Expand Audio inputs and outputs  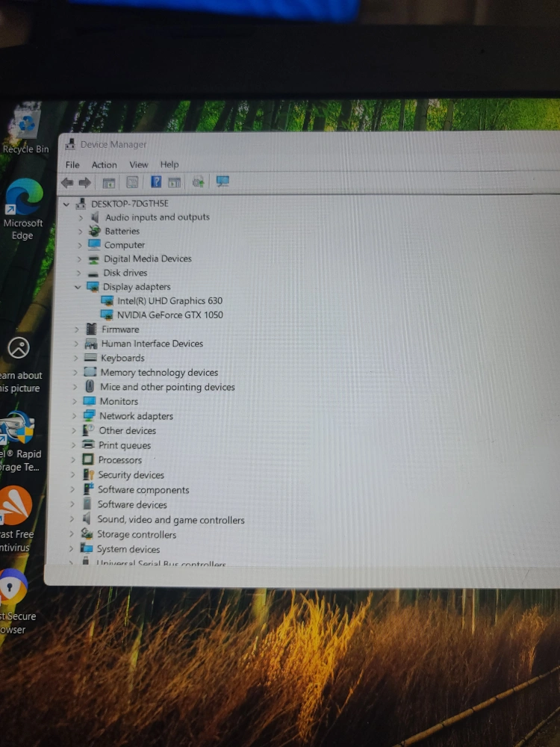81,217
